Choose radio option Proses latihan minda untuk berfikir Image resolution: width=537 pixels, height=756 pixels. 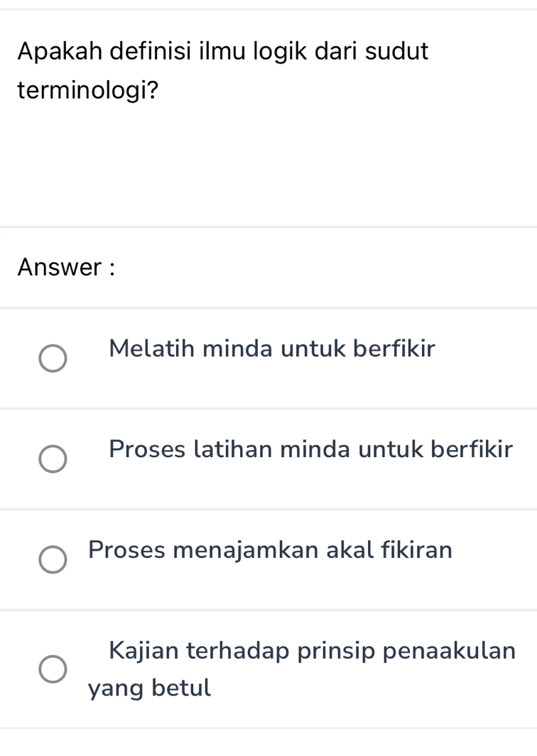pyautogui.click(x=53, y=459)
